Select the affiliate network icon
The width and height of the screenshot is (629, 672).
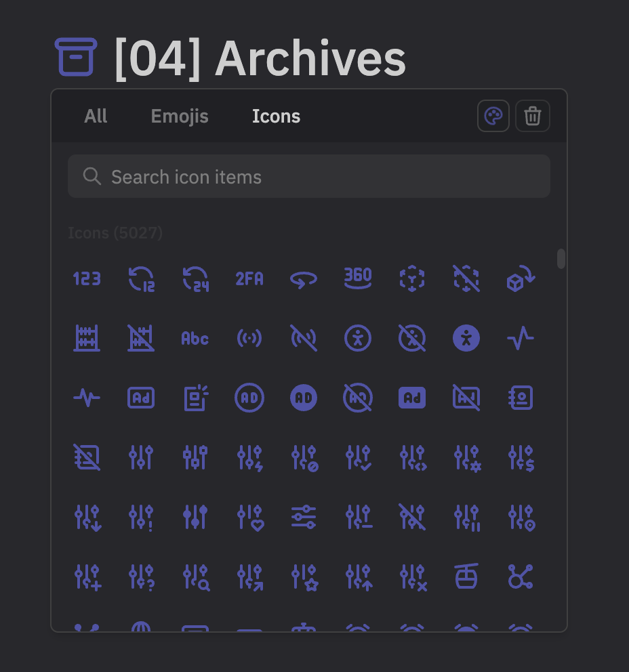(521, 576)
